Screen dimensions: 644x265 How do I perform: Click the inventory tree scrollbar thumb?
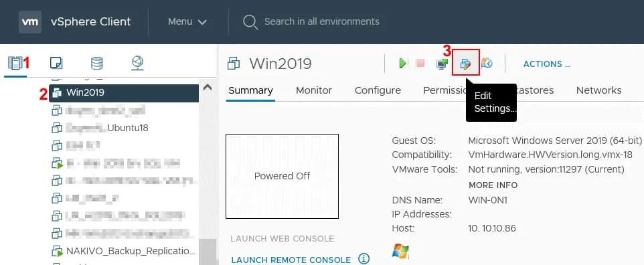click(x=208, y=252)
